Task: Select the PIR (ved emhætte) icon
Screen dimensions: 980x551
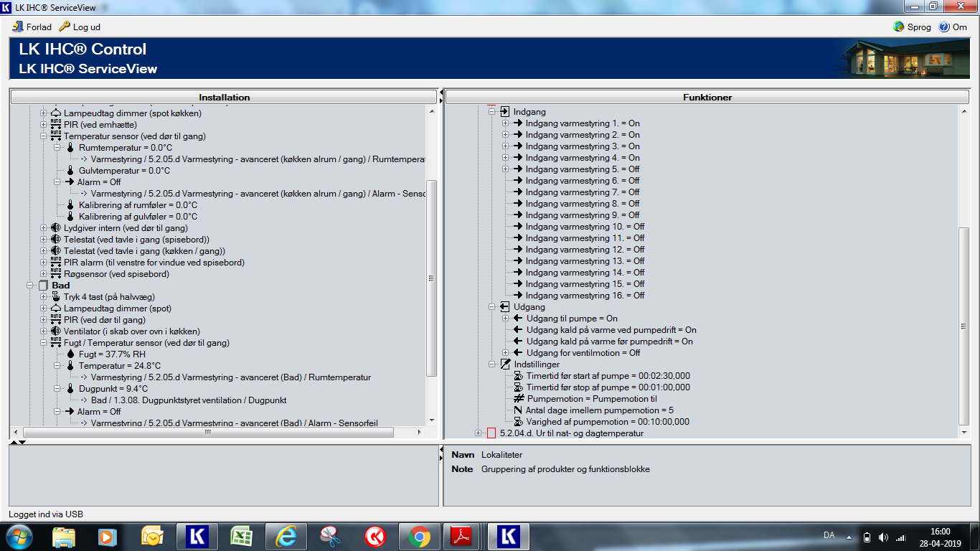Action: (56, 125)
